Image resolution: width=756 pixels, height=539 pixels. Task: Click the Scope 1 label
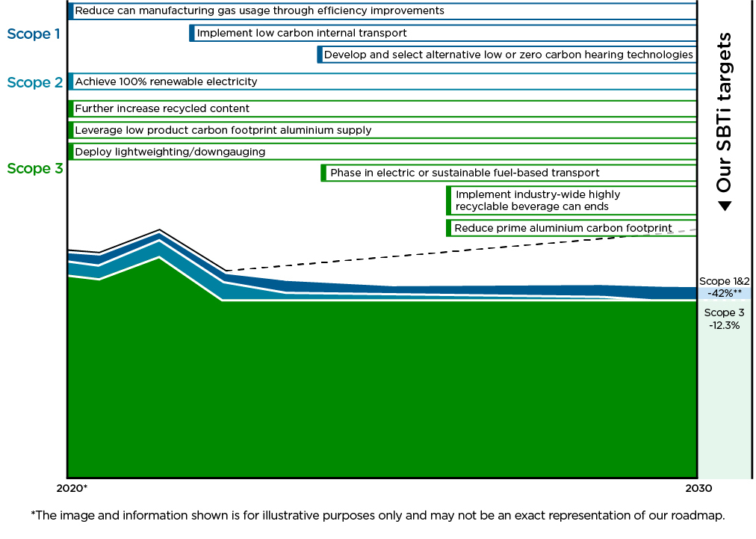tap(33, 34)
